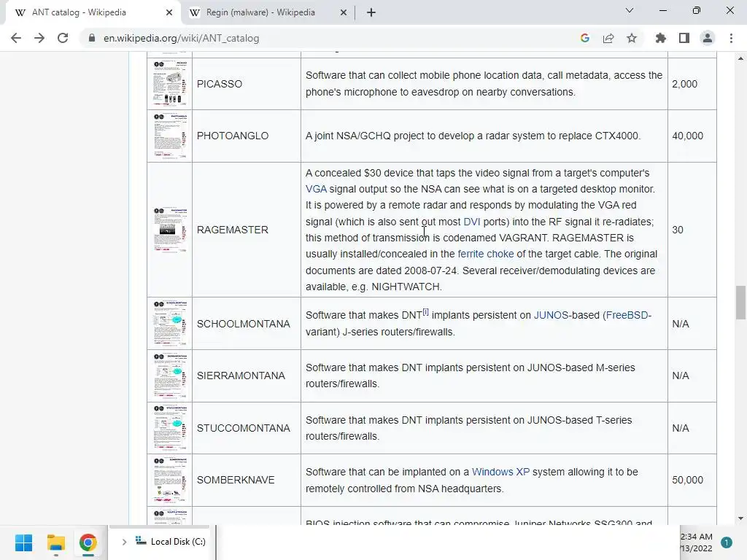Screen dimensions: 747x560
Task: Select the PICASSO name cell
Action: (247, 84)
